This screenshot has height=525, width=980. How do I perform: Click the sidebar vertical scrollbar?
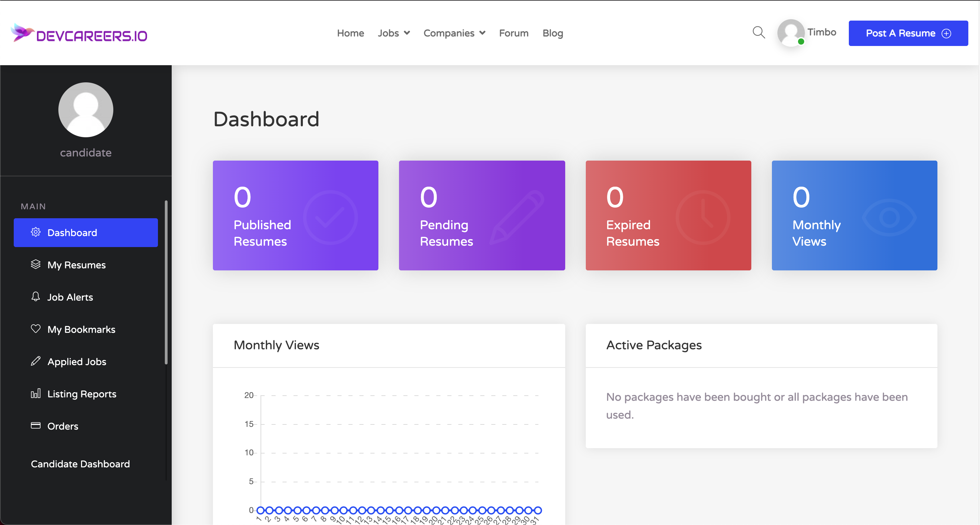coord(166,282)
